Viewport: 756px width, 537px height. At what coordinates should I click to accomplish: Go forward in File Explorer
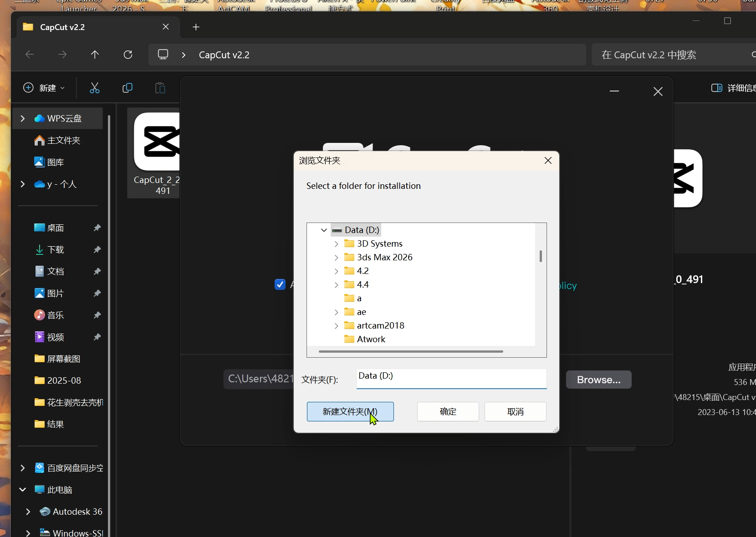62,55
